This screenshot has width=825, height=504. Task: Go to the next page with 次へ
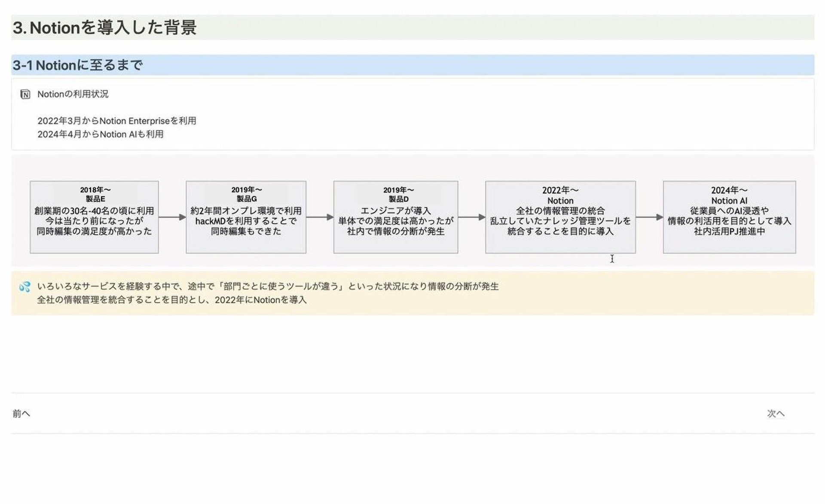click(776, 413)
